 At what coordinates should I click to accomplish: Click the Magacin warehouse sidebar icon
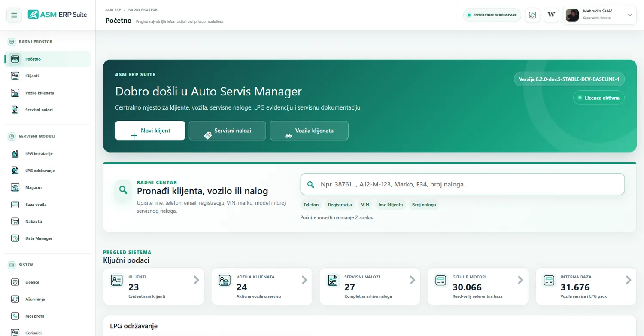[15, 188]
